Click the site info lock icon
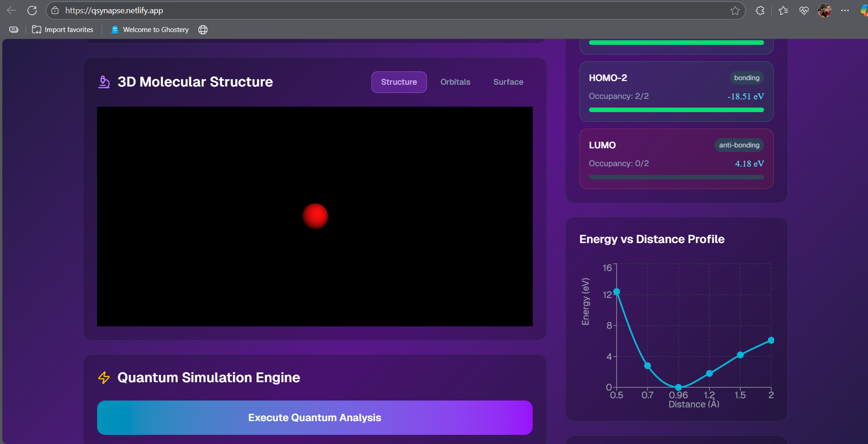This screenshot has height=444, width=868. (55, 11)
